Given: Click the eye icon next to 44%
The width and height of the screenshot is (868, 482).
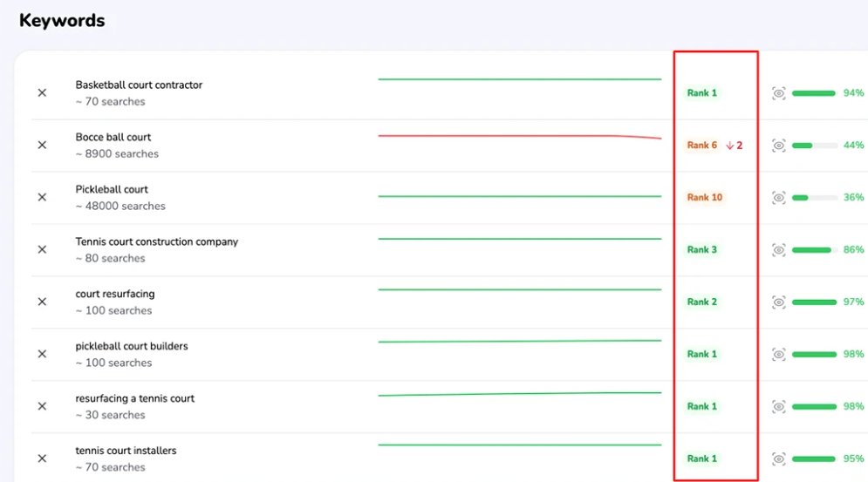Looking at the screenshot, I should coord(779,146).
